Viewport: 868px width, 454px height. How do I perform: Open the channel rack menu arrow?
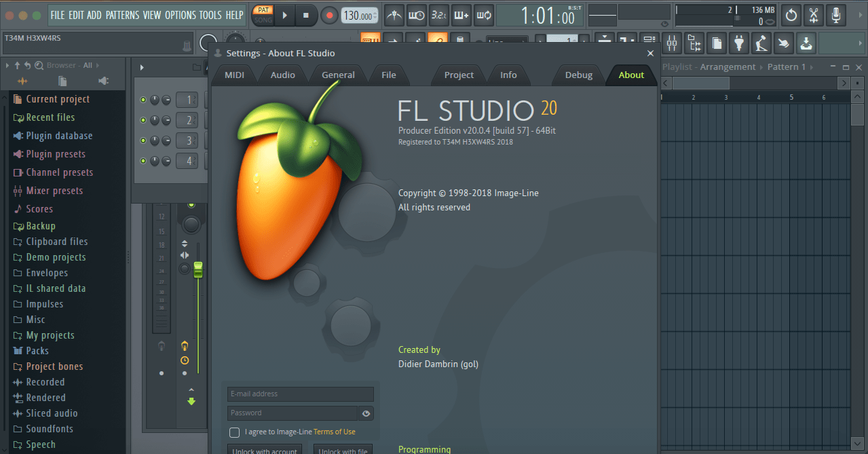point(142,67)
